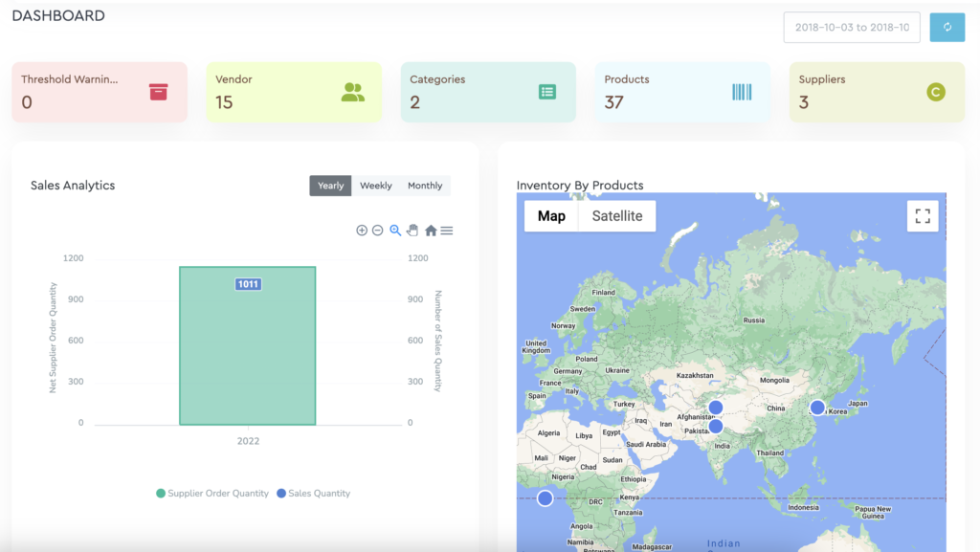Viewport: 980px width, 552px height.
Task: Toggle Sales Quantity legend series
Action: (x=314, y=494)
